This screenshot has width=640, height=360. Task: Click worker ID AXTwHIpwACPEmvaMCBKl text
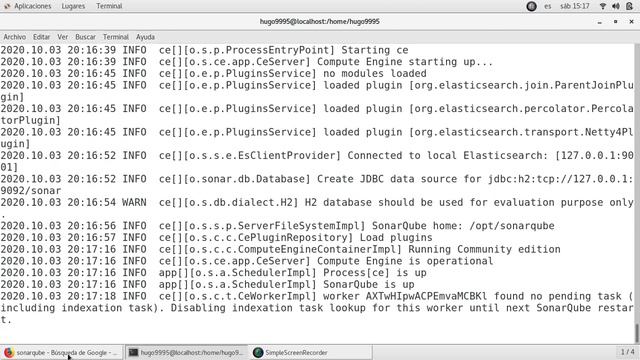pos(427,296)
